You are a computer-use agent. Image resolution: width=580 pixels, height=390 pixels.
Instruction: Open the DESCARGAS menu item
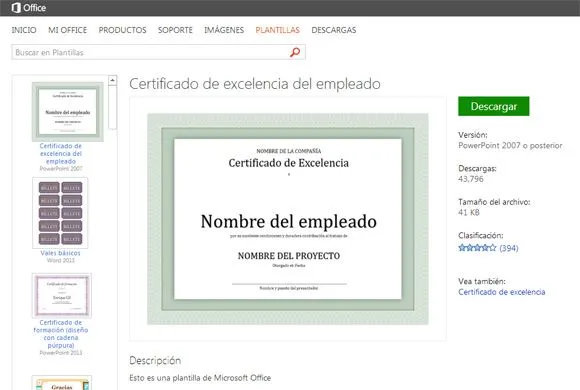click(x=334, y=30)
